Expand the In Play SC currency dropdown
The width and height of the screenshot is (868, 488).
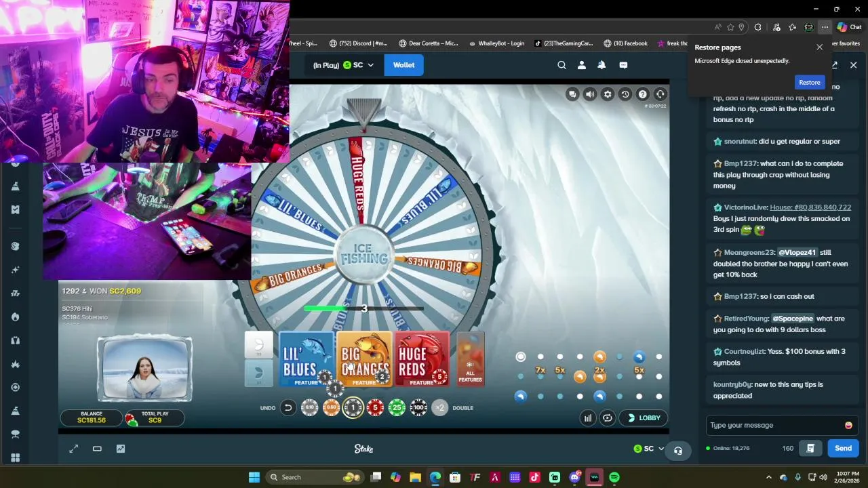pyautogui.click(x=343, y=65)
